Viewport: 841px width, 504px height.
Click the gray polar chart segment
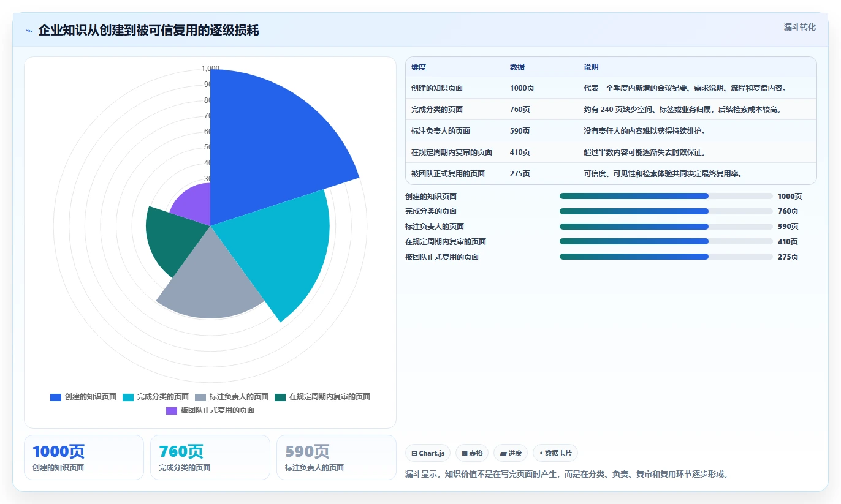click(211, 279)
